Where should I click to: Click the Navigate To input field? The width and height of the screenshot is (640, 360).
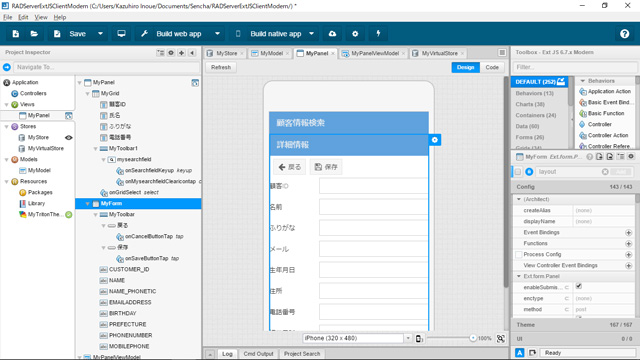pyautogui.click(x=107, y=67)
